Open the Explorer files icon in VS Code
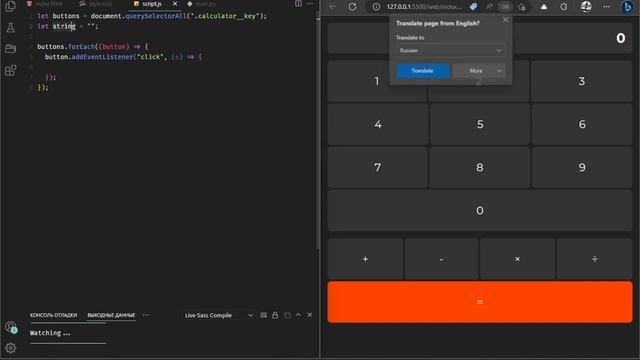Viewport: 640px width, 360px height. click(x=10, y=7)
